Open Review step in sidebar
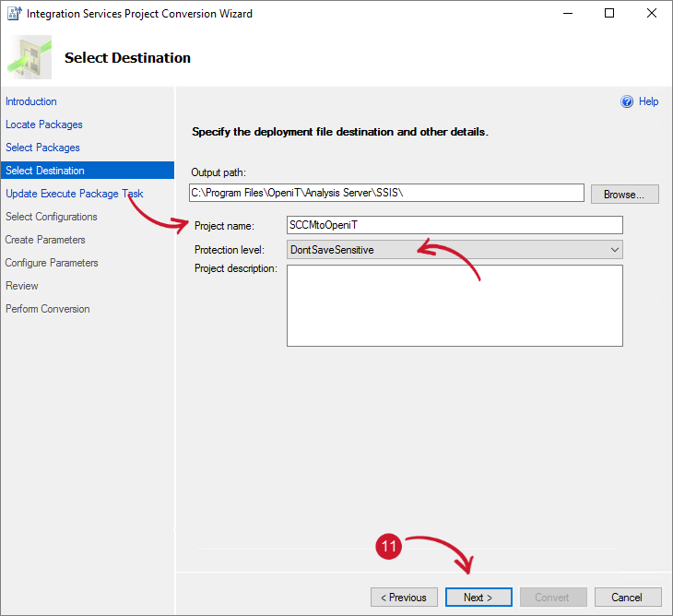Image resolution: width=673 pixels, height=616 pixels. [22, 286]
